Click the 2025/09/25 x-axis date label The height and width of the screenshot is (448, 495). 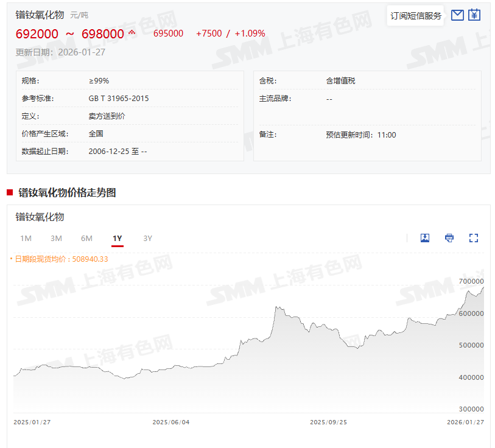pos(329,422)
